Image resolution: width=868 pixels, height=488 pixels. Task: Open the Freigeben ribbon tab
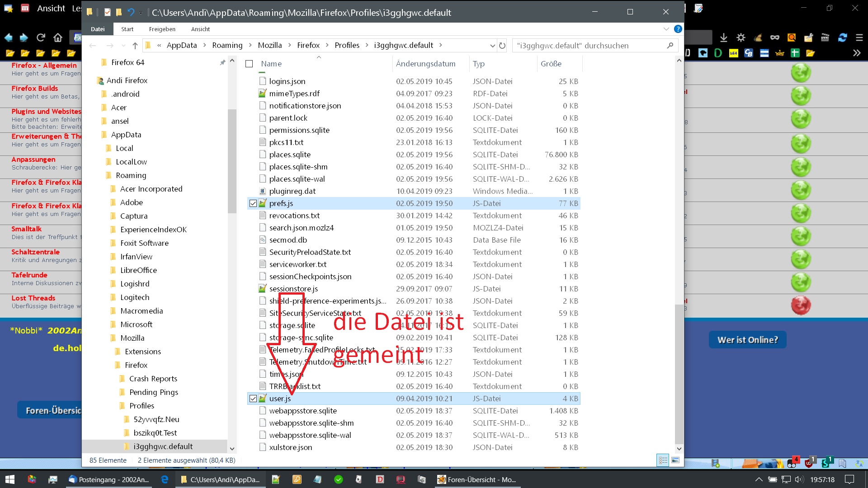[162, 29]
